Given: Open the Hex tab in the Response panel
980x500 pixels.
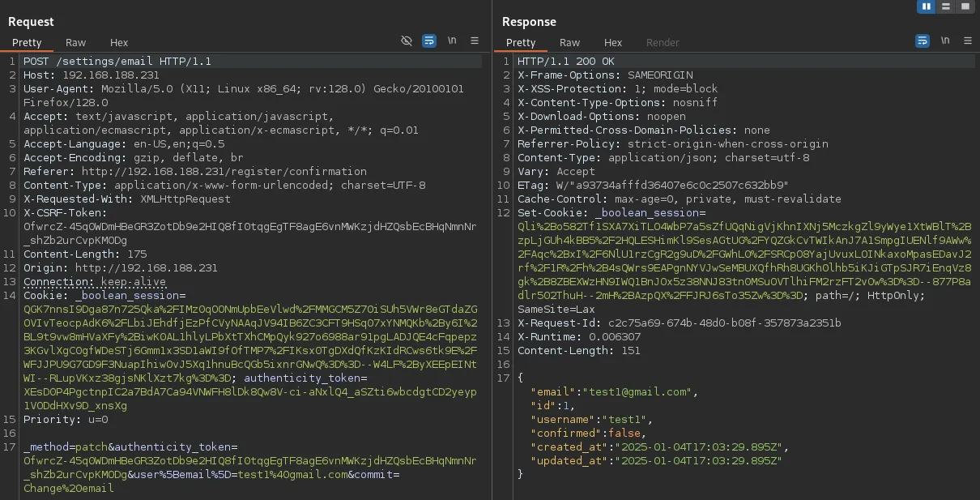Looking at the screenshot, I should coord(613,42).
